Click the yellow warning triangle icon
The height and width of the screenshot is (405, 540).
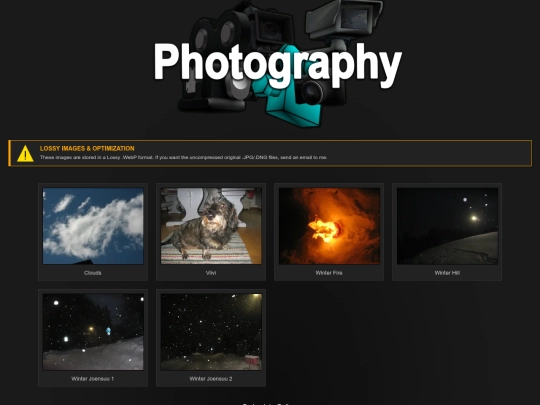click(x=25, y=154)
